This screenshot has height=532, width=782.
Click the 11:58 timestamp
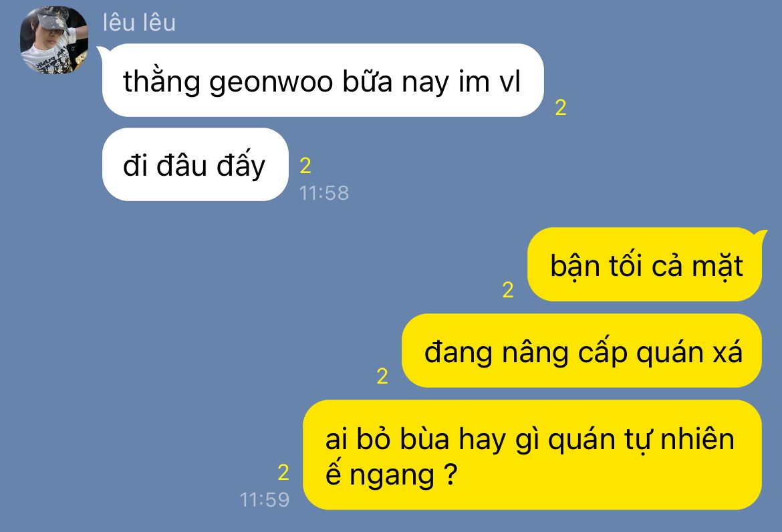pos(324,193)
